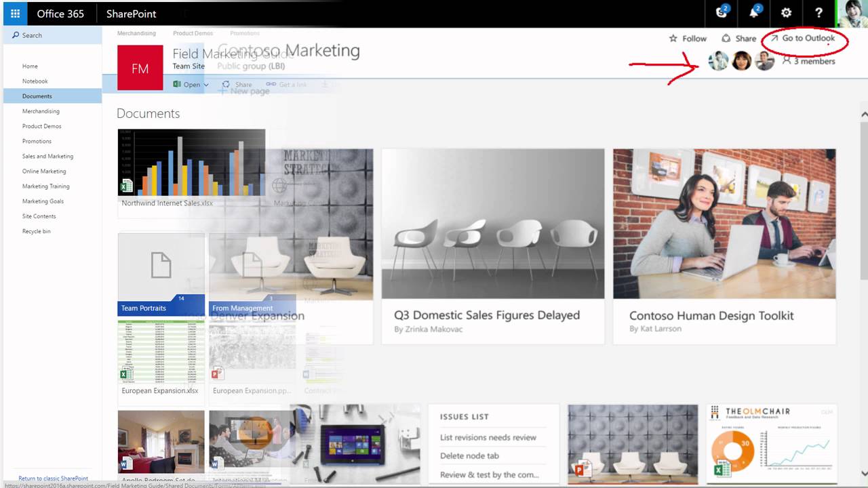Open Skype notifications icon
The image size is (868, 488).
(722, 13)
